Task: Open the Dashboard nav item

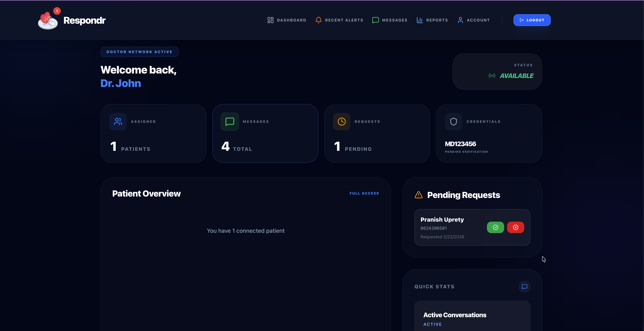Action: point(287,20)
